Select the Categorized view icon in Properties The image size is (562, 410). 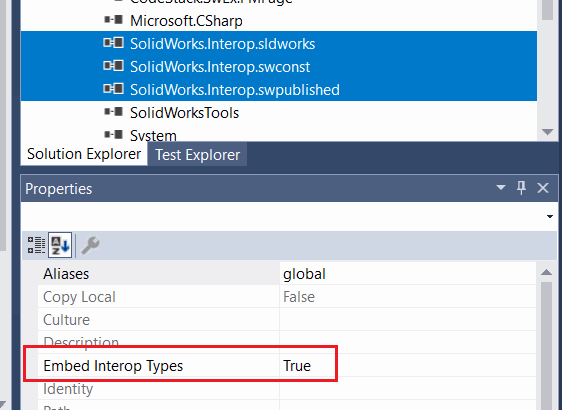[x=36, y=245]
